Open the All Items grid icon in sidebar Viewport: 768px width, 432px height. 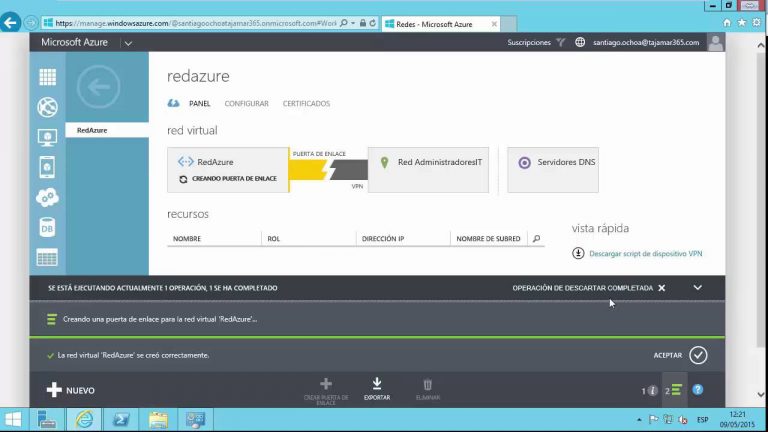click(x=48, y=77)
